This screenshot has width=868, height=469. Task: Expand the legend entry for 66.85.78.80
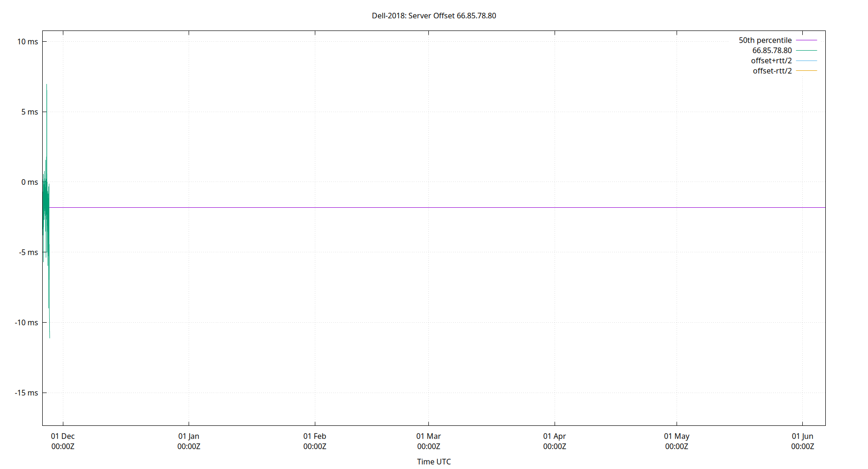[x=771, y=50]
